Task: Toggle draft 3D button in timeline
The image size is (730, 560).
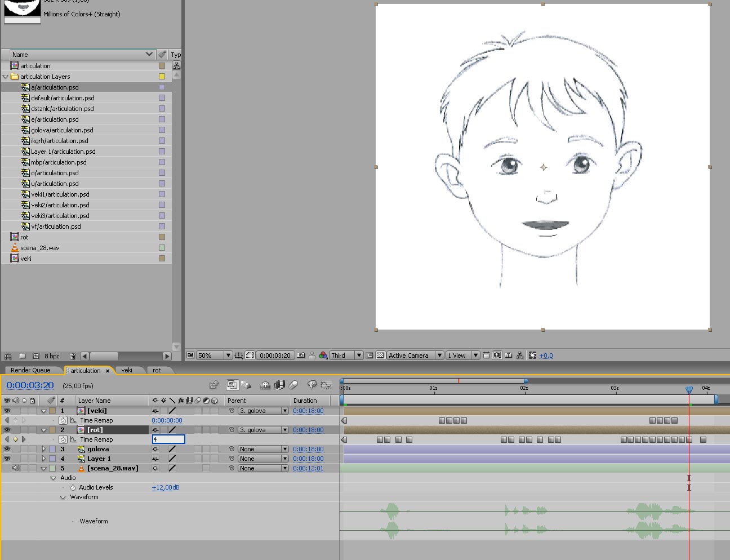Action: coord(246,385)
